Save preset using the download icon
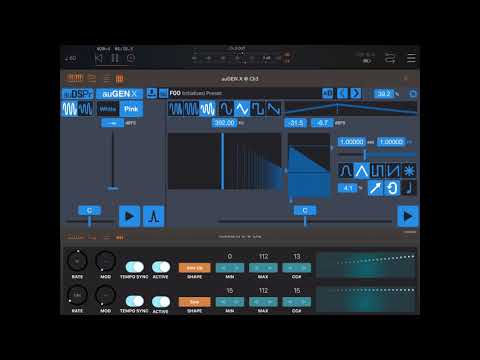This screenshot has width=480, height=360. click(x=152, y=93)
